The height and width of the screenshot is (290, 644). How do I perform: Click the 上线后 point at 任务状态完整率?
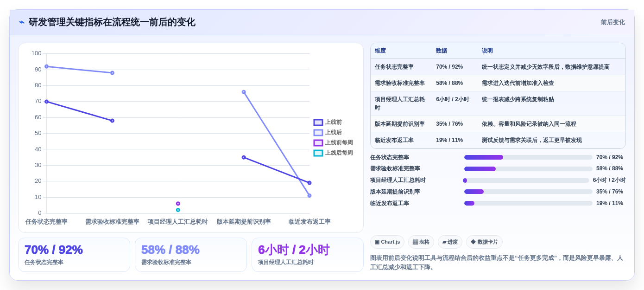click(x=46, y=66)
